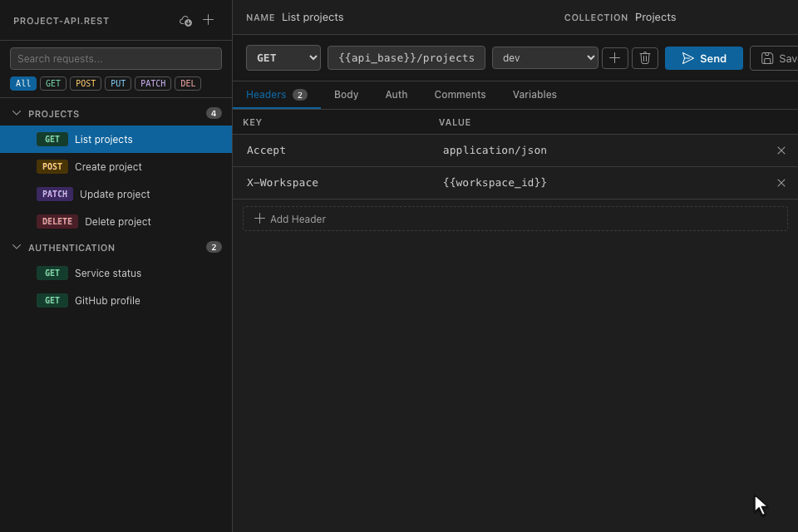Click the {{workspace_id}} header value

click(x=495, y=183)
